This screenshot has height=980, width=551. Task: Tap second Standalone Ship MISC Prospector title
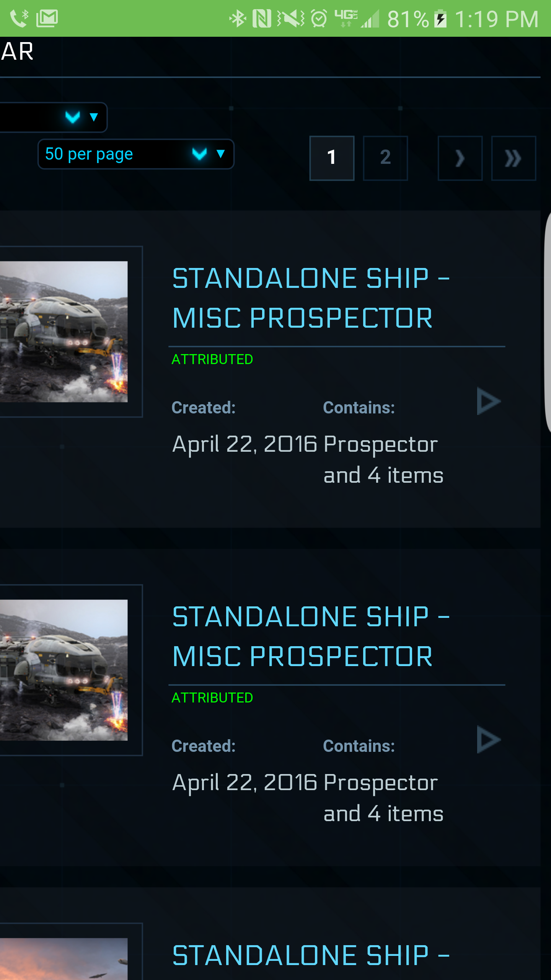pos(311,636)
